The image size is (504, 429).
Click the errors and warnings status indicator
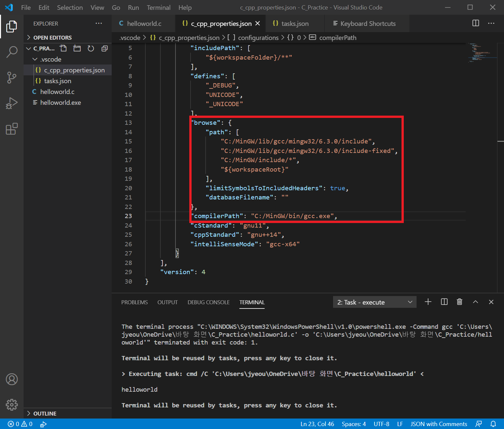[20, 424]
